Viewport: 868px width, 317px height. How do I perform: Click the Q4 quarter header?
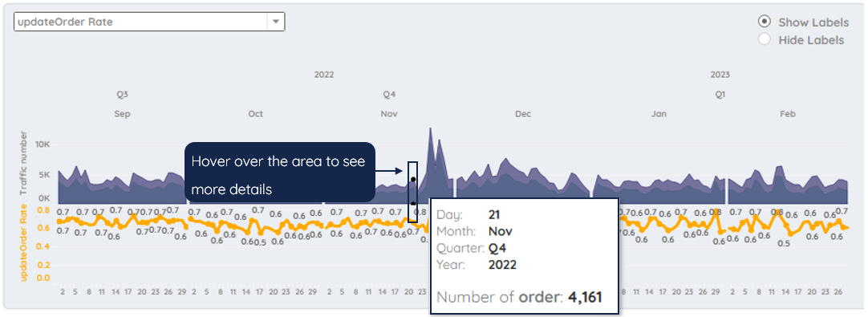click(x=390, y=95)
